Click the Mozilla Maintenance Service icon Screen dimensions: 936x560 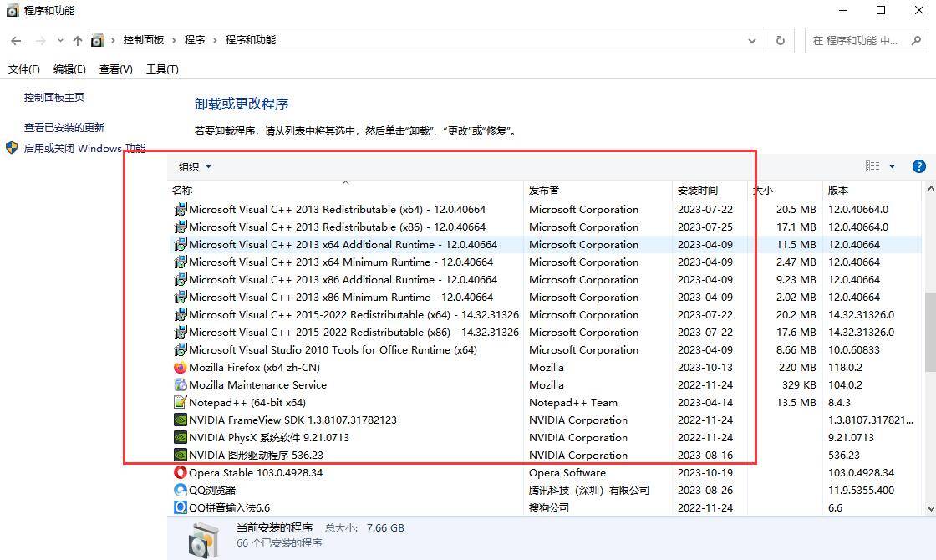[181, 385]
